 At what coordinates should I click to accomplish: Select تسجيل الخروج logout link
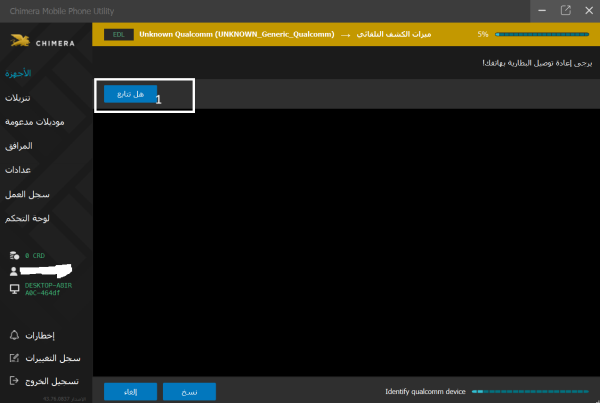52,381
